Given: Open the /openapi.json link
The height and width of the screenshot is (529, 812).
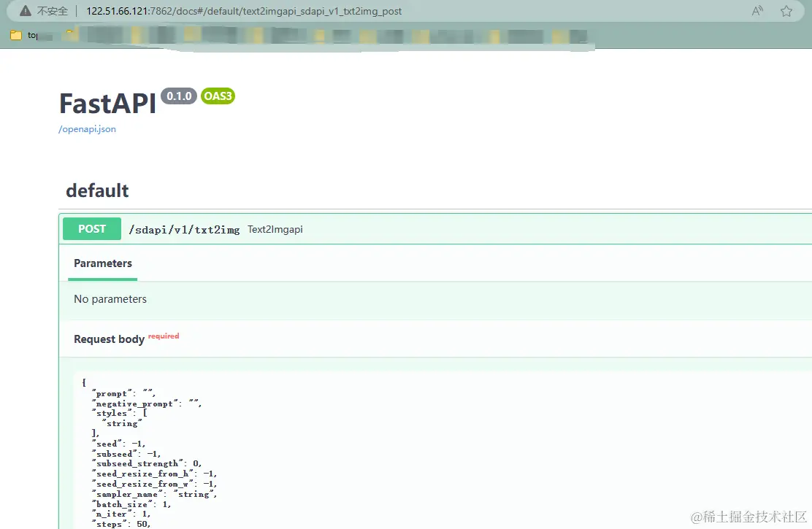Looking at the screenshot, I should click(x=87, y=129).
